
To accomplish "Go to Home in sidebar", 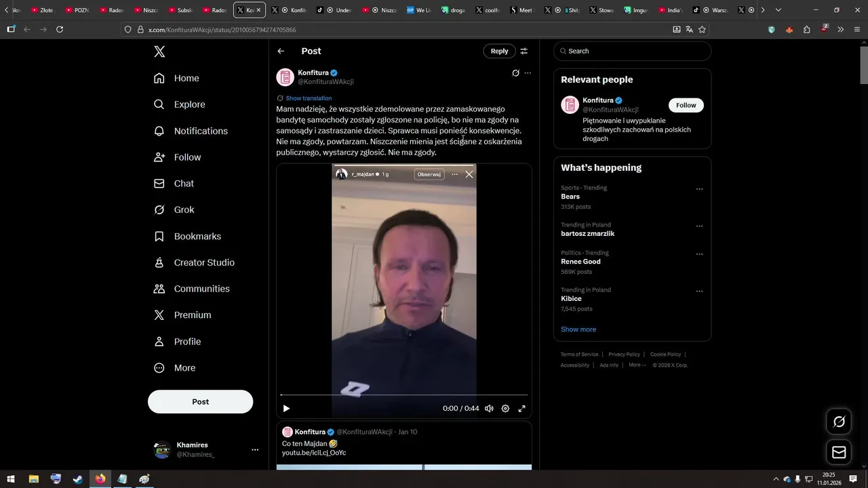I will tap(176, 78).
